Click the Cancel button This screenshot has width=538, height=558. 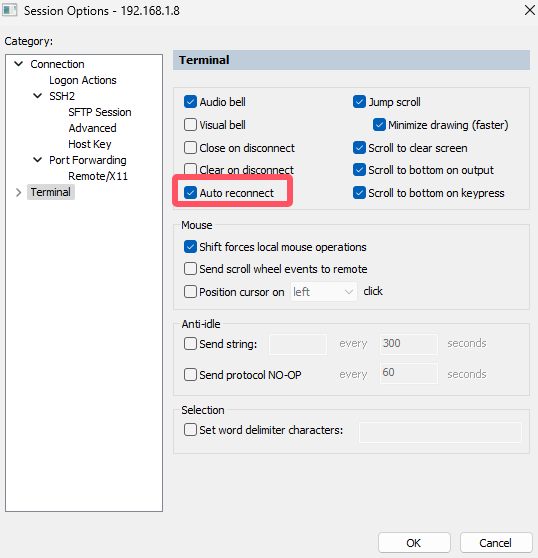click(496, 543)
